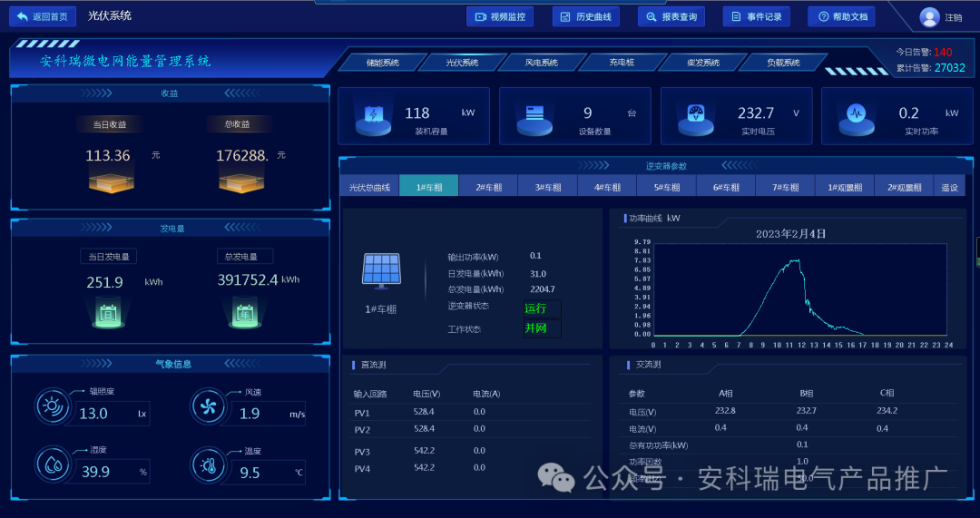Switch to 光伏系统 tab
This screenshot has height=518, width=980.
click(x=462, y=63)
